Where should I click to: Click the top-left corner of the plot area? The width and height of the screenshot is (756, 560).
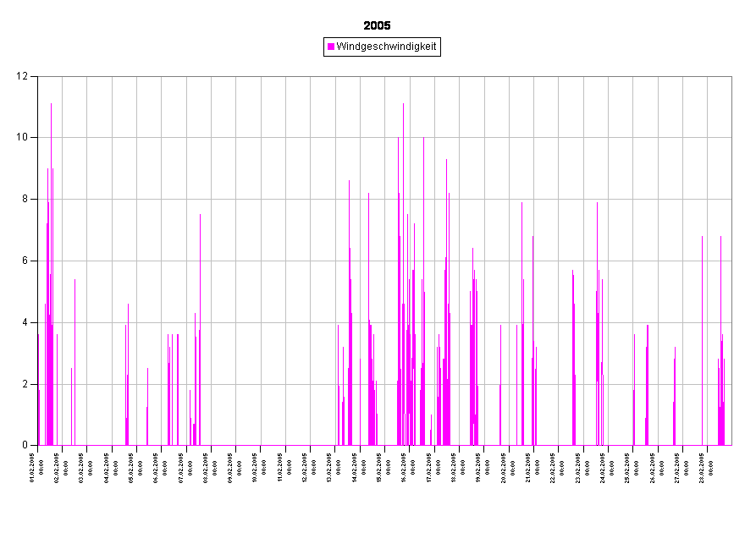click(x=39, y=78)
